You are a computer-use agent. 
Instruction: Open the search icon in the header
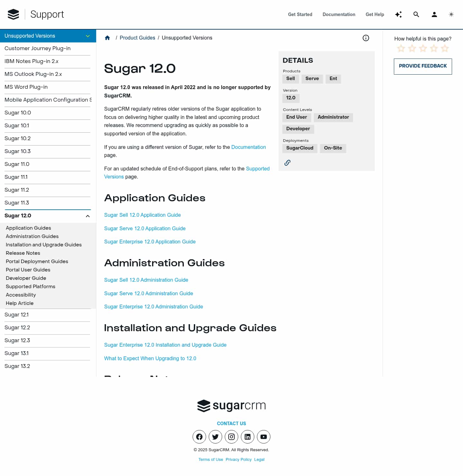coord(416,14)
